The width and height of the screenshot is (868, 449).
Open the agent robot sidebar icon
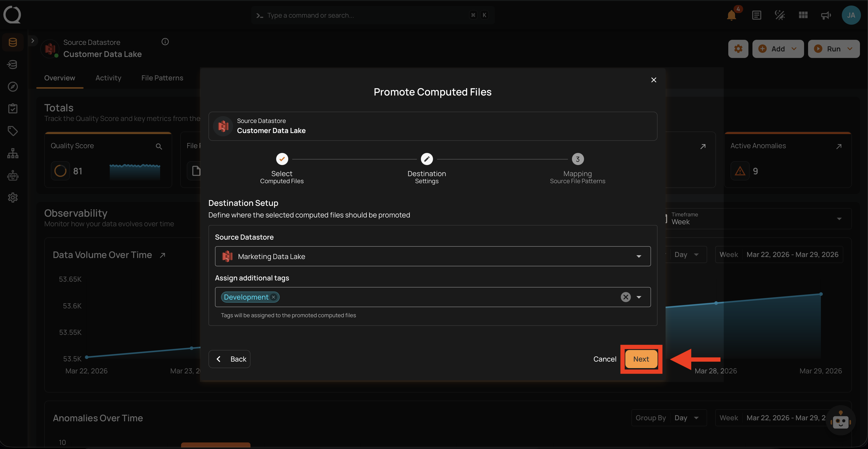13,175
